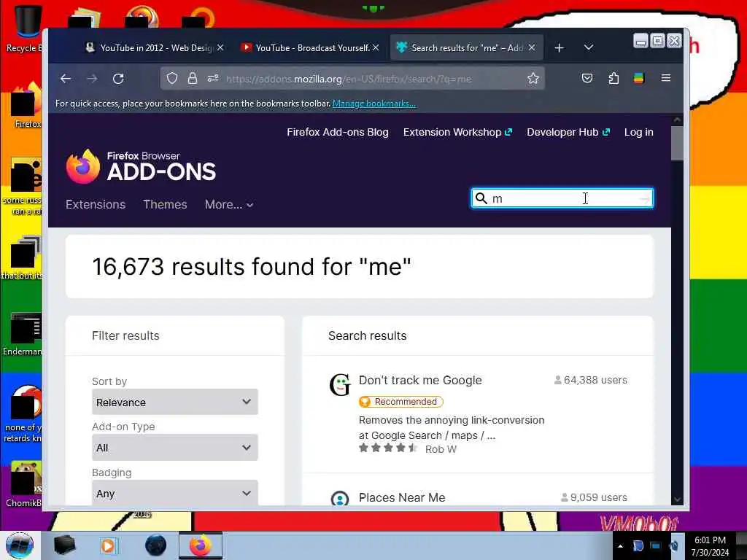Click the page vertical scrollbar thumb

(x=677, y=143)
